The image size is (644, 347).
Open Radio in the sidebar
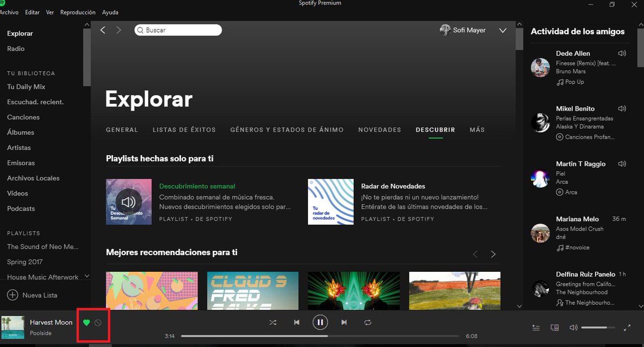[16, 48]
